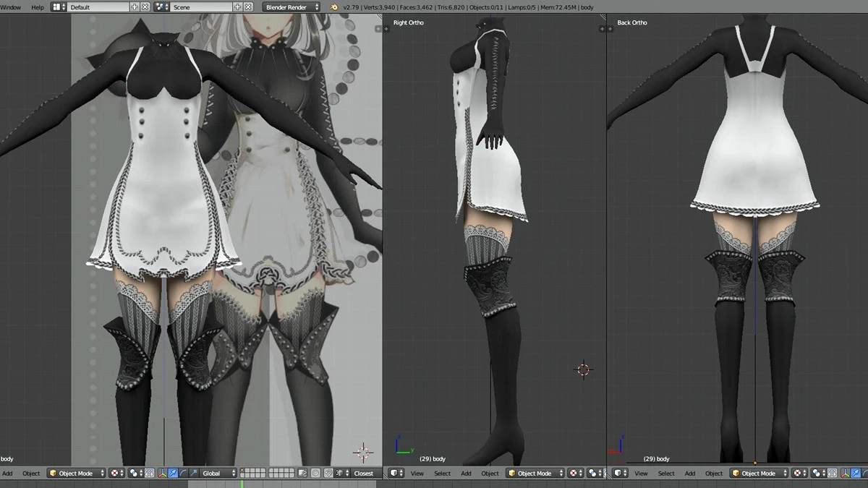The width and height of the screenshot is (868, 488).
Task: Toggle proportional editing in left viewport
Action: tap(315, 474)
